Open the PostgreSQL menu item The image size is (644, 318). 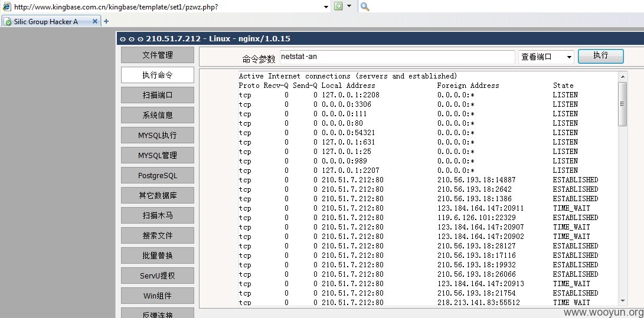(x=157, y=176)
